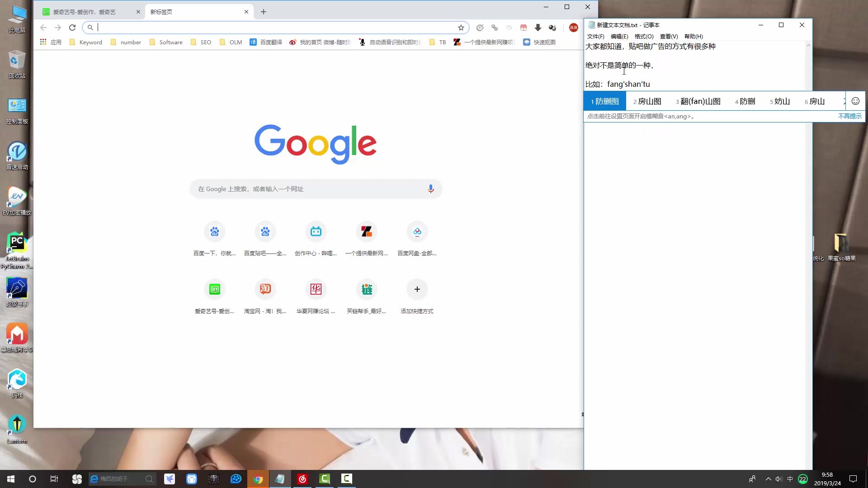Click 不再提示 in the IME hint bar
868x488 pixels.
[x=849, y=116]
